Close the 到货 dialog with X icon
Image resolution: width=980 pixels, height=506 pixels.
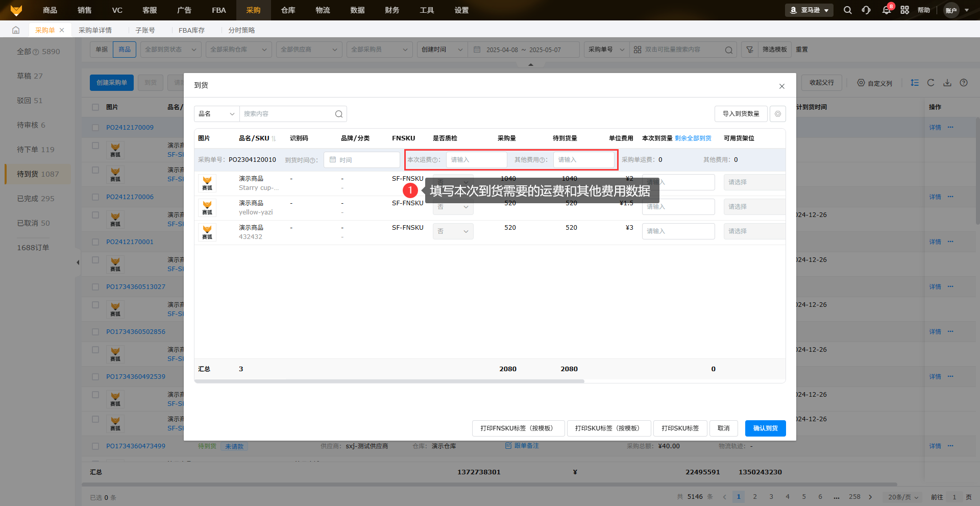coord(781,86)
